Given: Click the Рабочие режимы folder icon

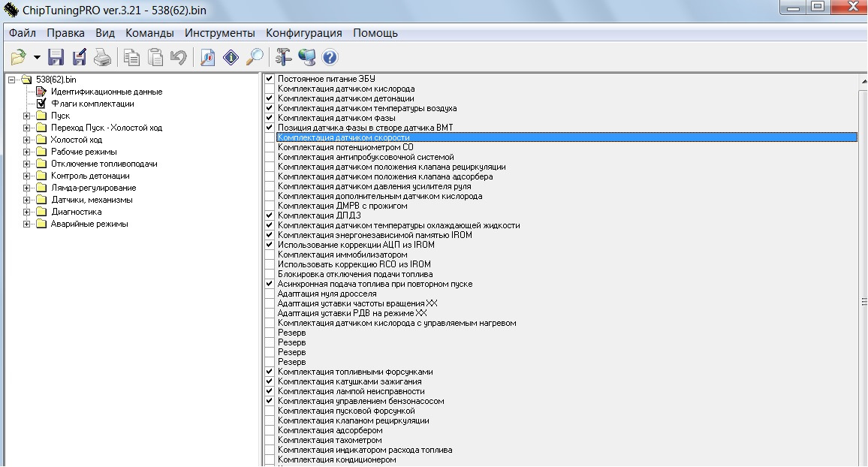Looking at the screenshot, I should 41,152.
